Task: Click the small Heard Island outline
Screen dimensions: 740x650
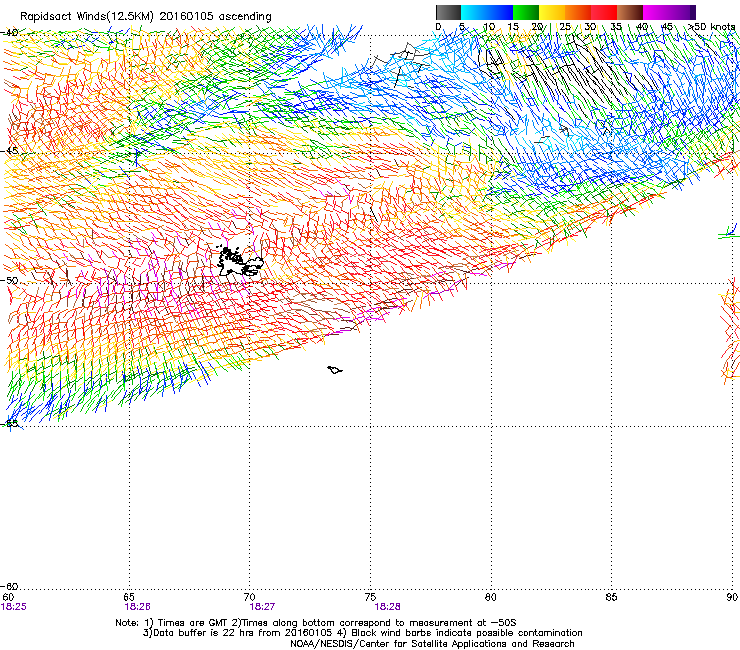Action: (335, 370)
